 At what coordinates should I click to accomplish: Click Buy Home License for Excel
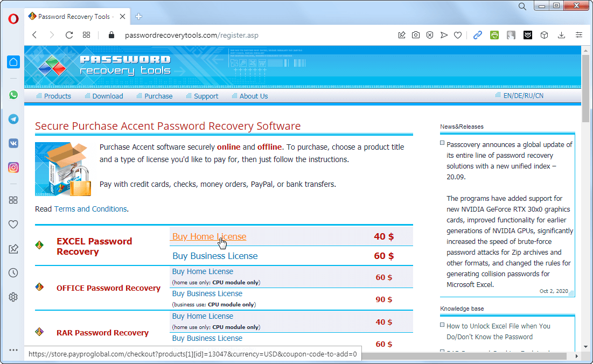click(209, 236)
